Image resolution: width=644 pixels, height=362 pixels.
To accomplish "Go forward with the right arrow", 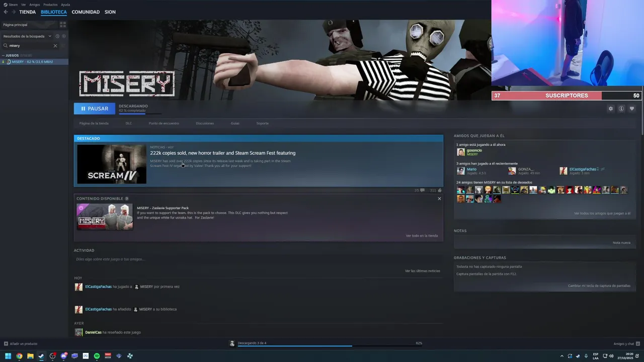I will (13, 12).
